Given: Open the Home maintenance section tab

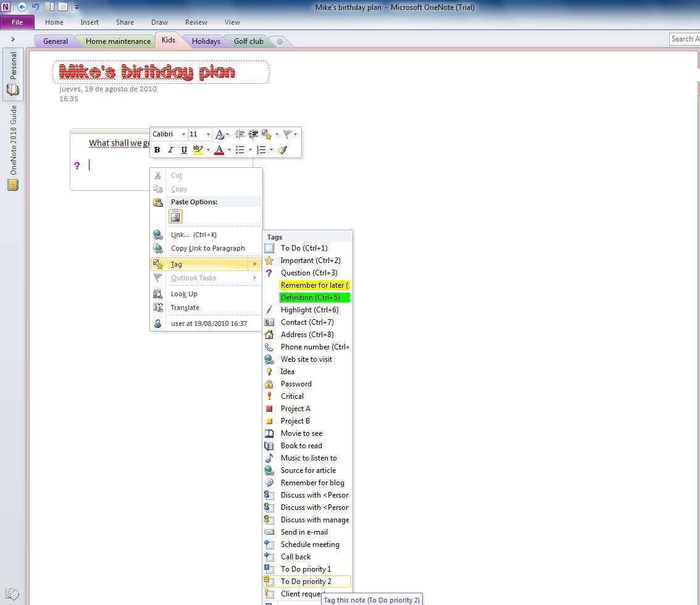Looking at the screenshot, I should coord(118,41).
